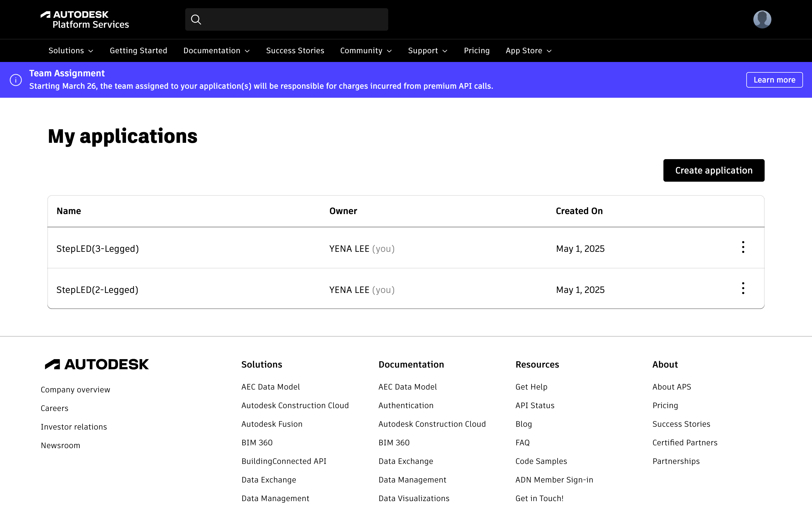812x507 pixels.
Task: Open the App Store dropdown
Action: tap(528, 51)
